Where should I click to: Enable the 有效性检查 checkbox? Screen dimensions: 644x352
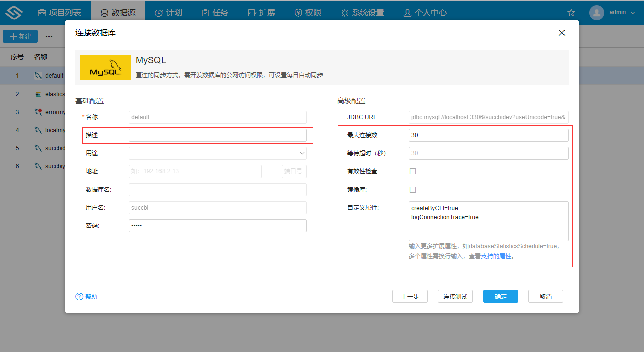413,171
